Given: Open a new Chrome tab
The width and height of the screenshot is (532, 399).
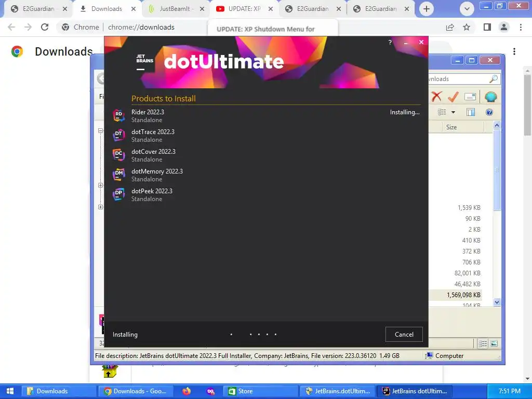Looking at the screenshot, I should (427, 9).
